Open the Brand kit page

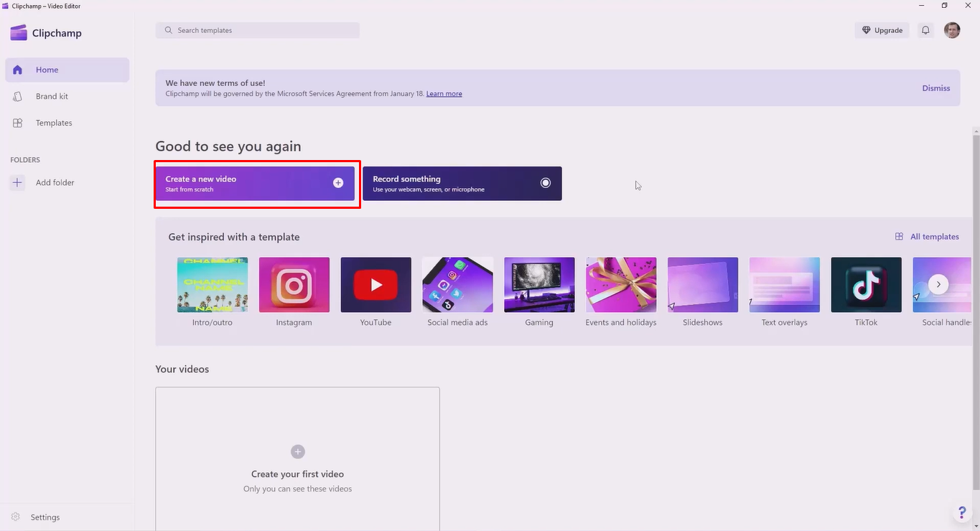pos(52,96)
